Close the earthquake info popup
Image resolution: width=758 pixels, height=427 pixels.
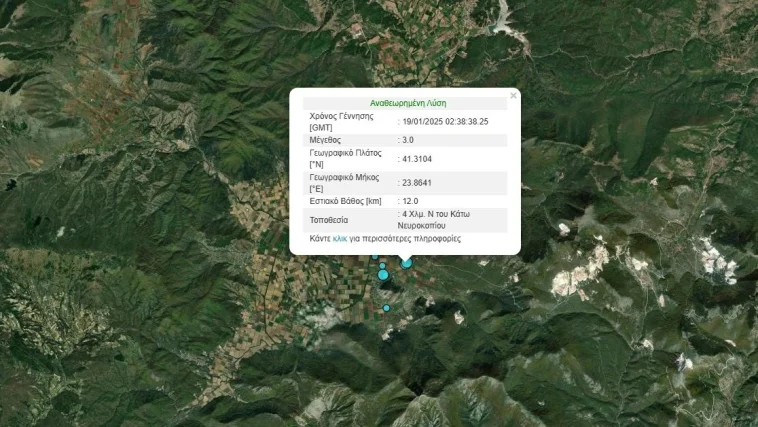pyautogui.click(x=513, y=96)
